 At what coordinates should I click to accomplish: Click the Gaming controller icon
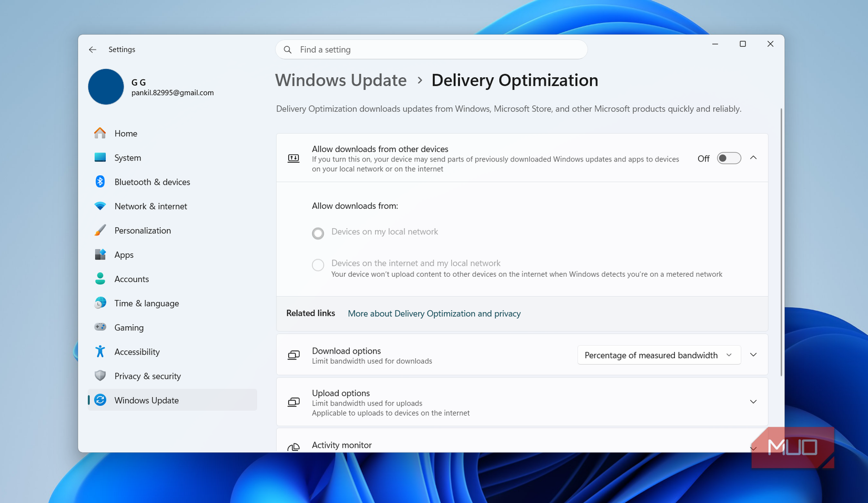click(100, 327)
